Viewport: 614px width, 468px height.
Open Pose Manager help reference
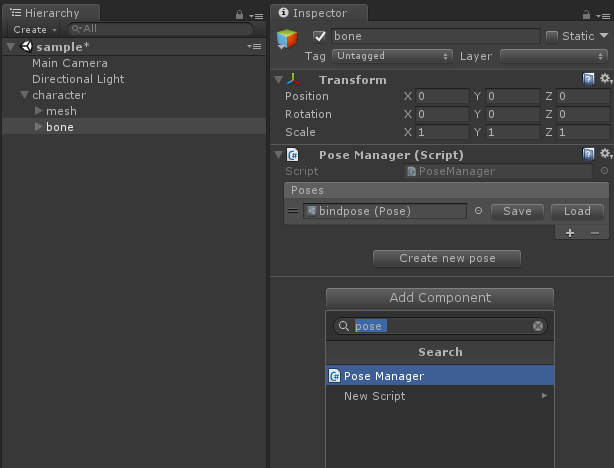[x=588, y=154]
